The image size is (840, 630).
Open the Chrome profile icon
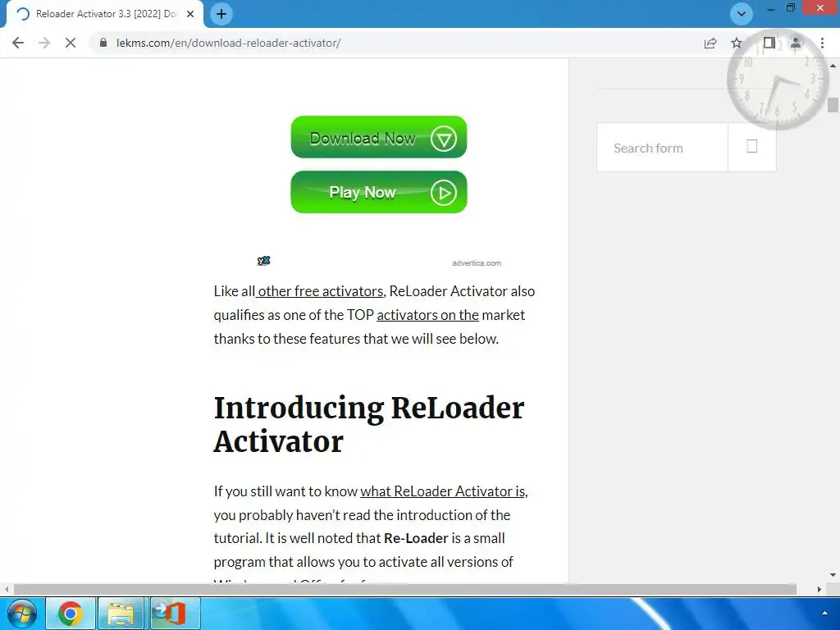coord(796,43)
